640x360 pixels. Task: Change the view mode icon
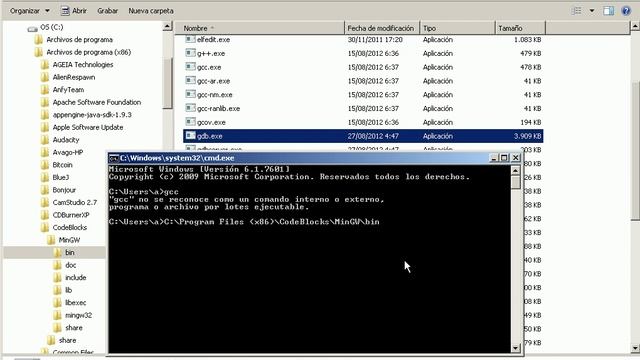coord(576,11)
